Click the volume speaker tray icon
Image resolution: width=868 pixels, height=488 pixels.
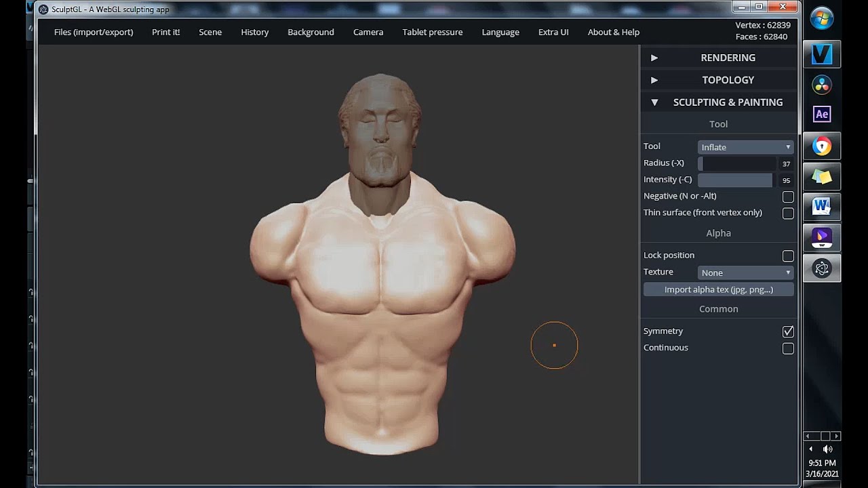(827, 449)
